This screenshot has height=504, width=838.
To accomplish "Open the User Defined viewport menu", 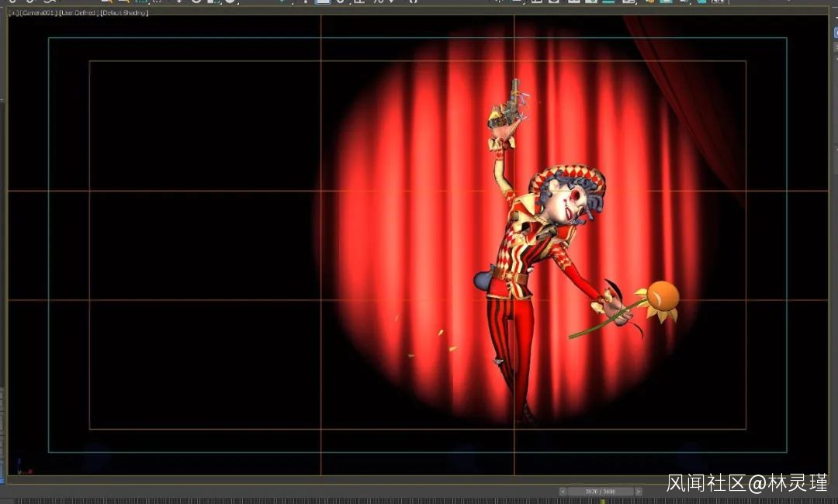I will [78, 13].
